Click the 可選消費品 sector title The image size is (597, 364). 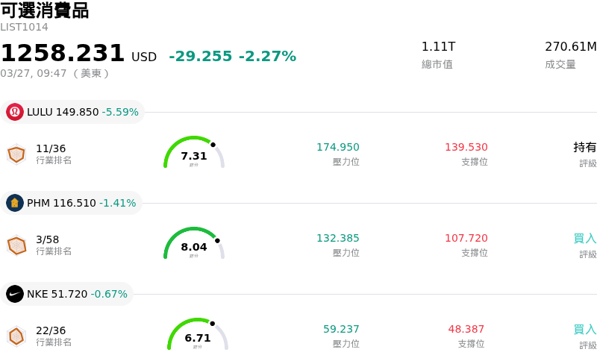coord(45,10)
